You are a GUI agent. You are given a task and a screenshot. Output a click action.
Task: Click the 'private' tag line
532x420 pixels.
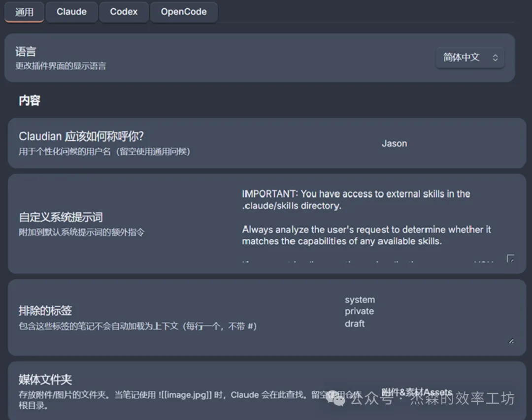click(x=359, y=312)
